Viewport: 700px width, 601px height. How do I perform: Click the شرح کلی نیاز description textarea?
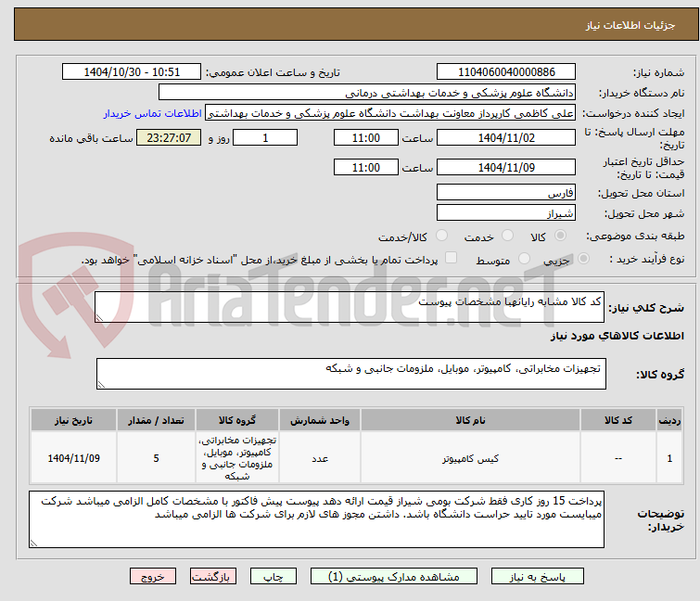(350, 307)
